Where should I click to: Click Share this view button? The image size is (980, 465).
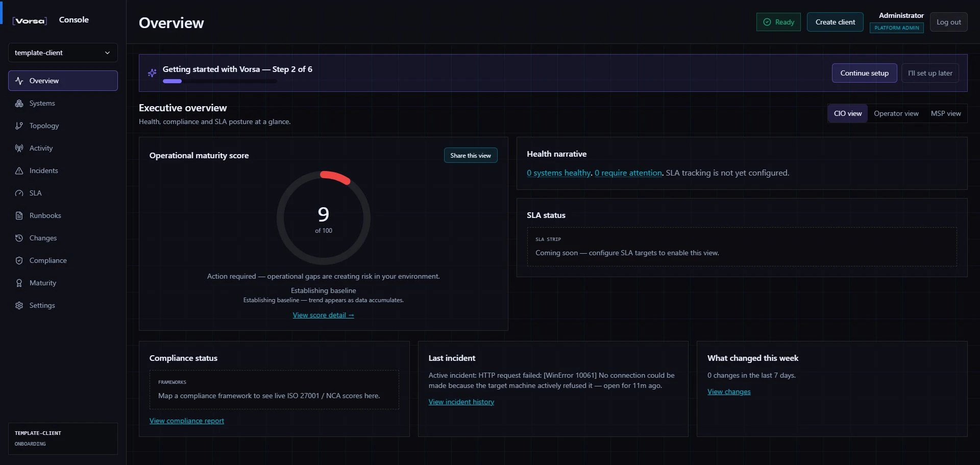click(x=471, y=155)
